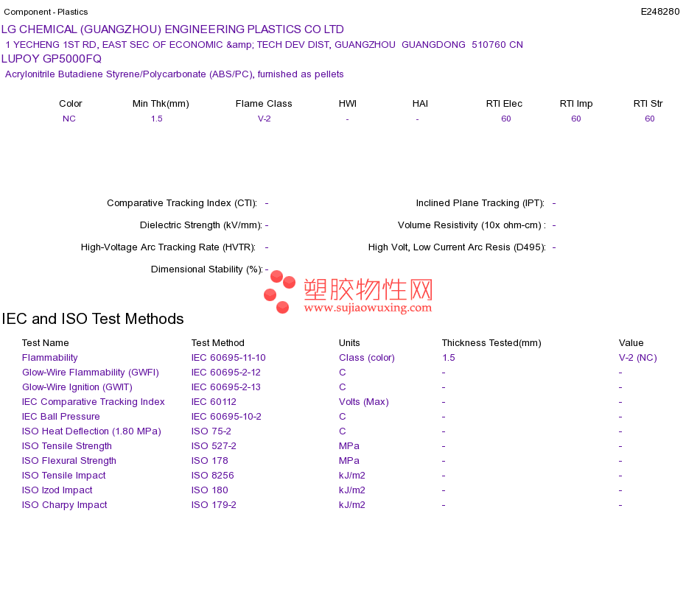Open ISO Heat Deflection (1.80 MPa) link
700x589 pixels.
tap(91, 431)
